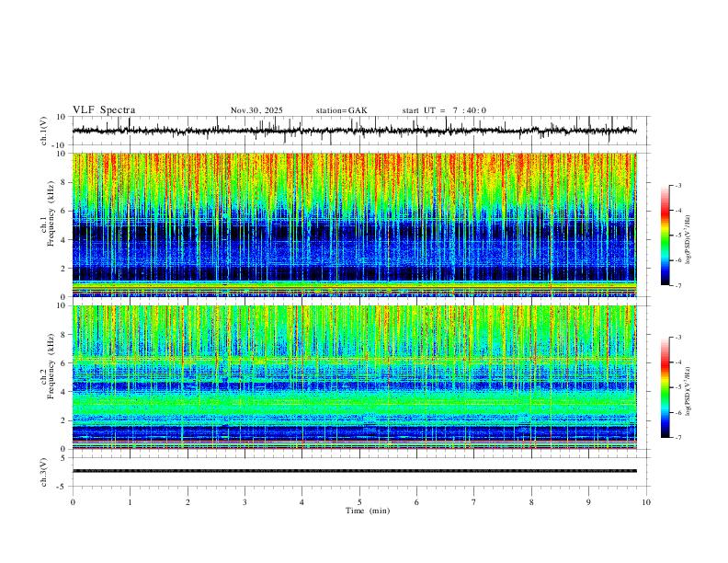Viewport: 728px width, 563px height.
Task: Click the "station=GAK" header label
Action: [x=341, y=110]
